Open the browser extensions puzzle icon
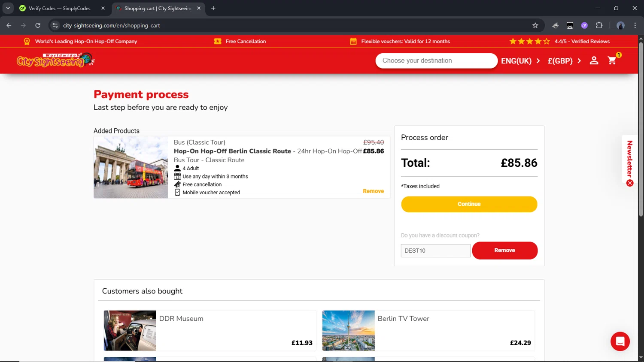The image size is (644, 362). [x=599, y=25]
